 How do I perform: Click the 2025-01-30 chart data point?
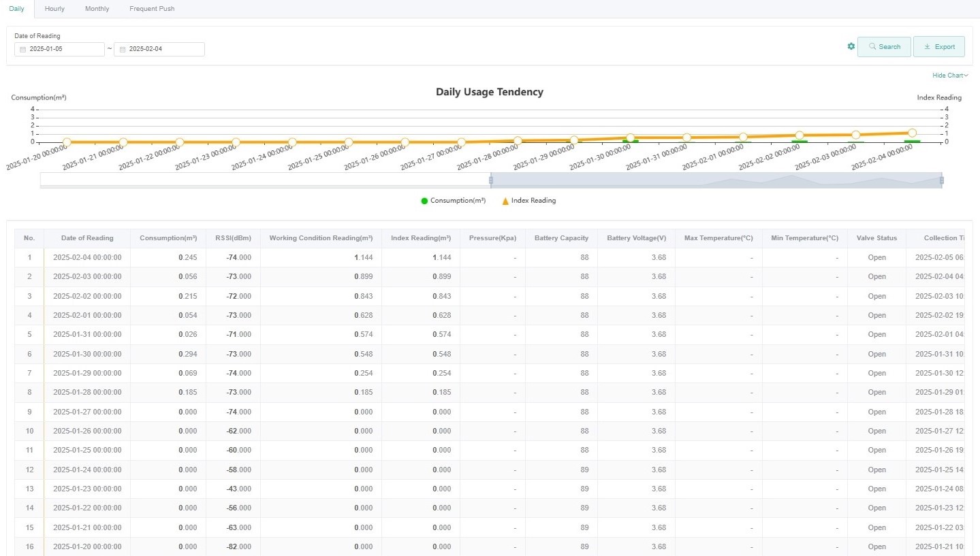[631, 138]
